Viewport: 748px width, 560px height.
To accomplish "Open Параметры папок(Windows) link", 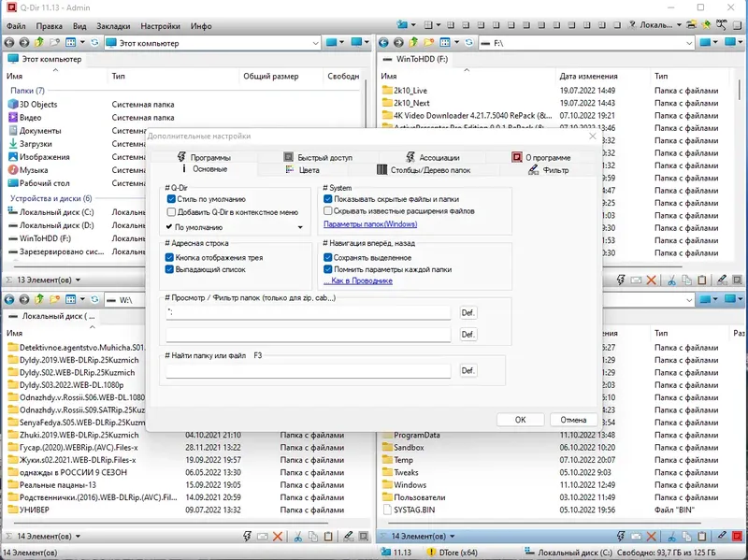I will tap(370, 223).
